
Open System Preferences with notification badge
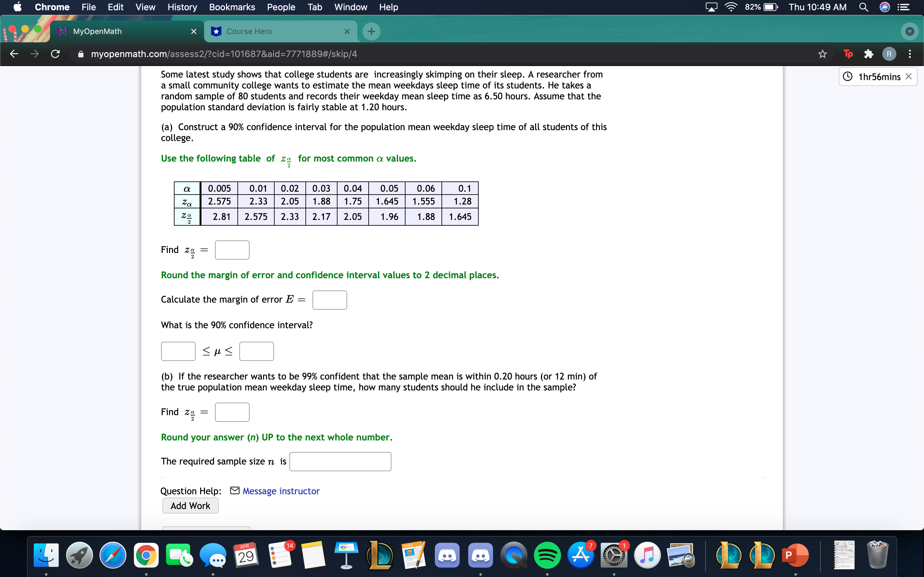click(613, 555)
